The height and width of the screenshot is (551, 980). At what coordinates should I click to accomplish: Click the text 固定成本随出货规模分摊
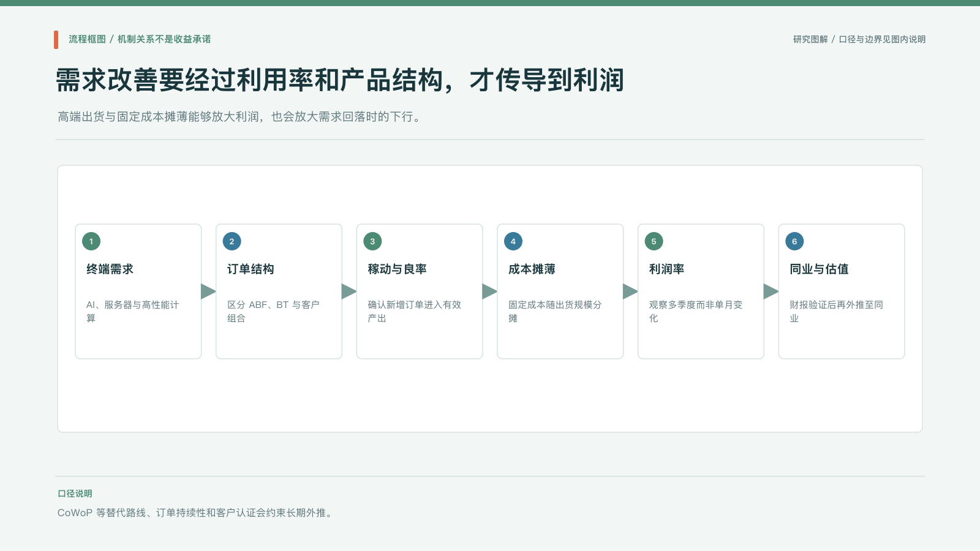click(555, 311)
